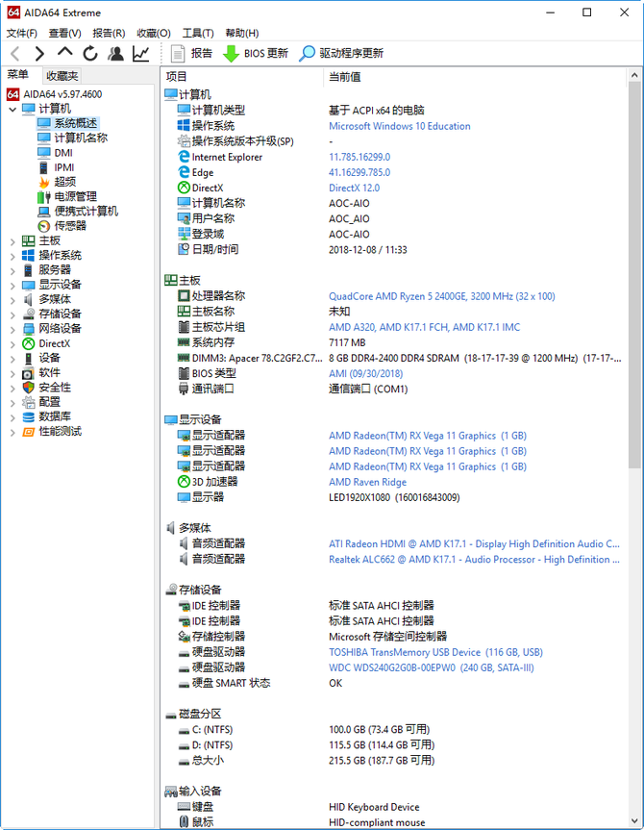The image size is (644, 830).
Task: Click the 数据库 database icon in tree
Action: point(29,417)
